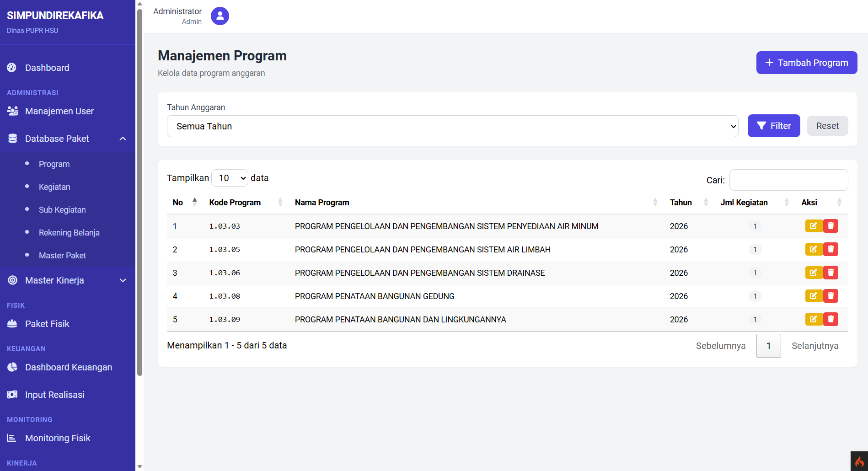Click Menampilkan 1 - 5 dari 5 data text
868x471 pixels.
point(227,345)
